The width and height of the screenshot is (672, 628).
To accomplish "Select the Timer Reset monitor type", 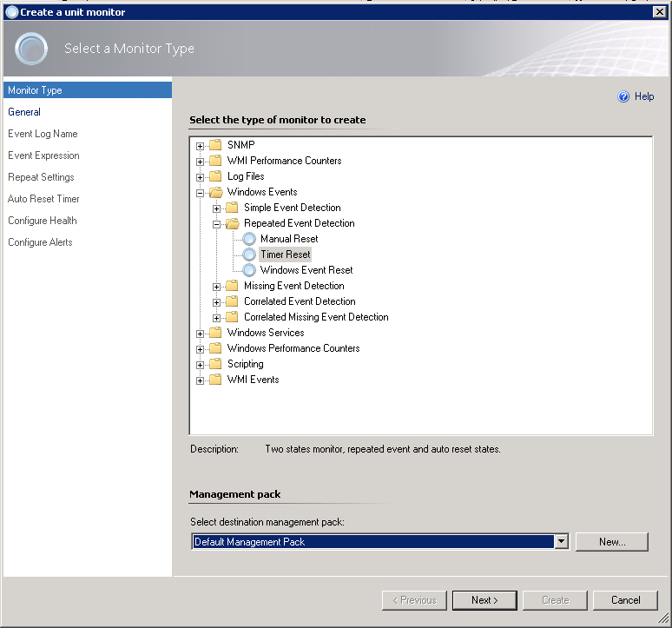I will (286, 255).
